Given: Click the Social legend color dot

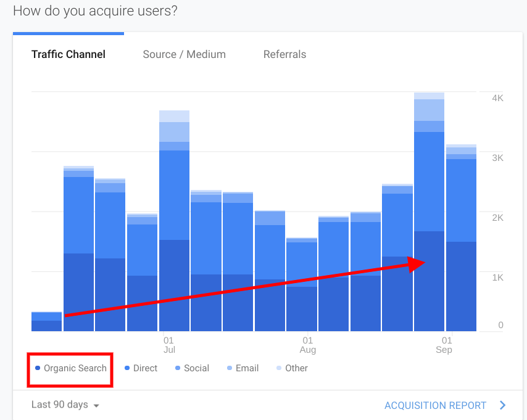Looking at the screenshot, I should 178,369.
